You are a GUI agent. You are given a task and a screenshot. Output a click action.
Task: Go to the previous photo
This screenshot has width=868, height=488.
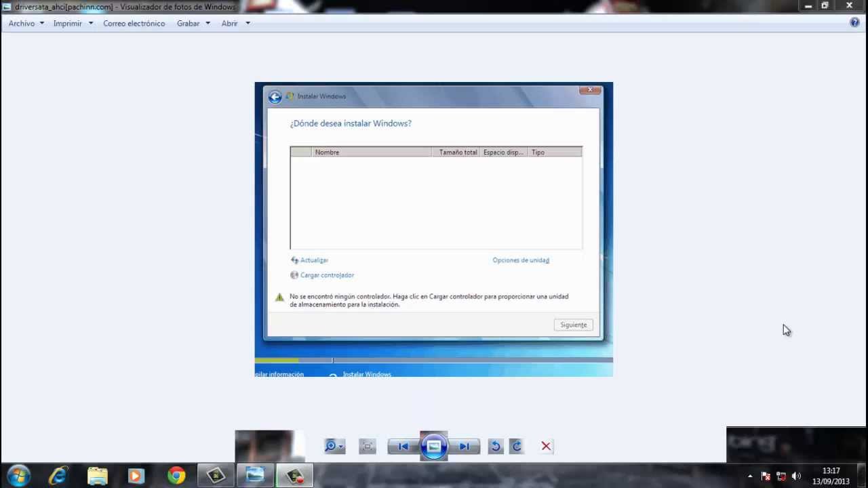coord(403,446)
